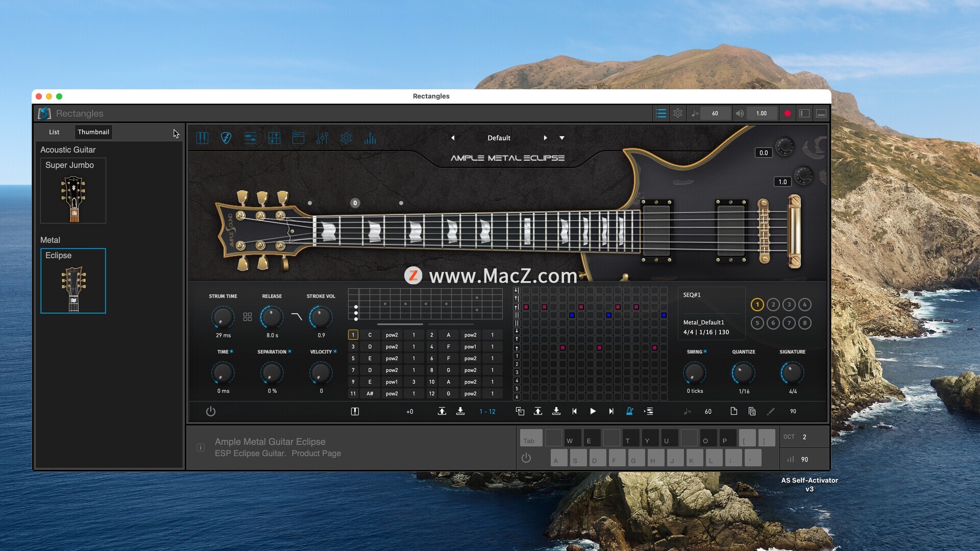Viewport: 980px width, 551px height.
Task: Click the W key on virtual keyboard
Action: click(x=573, y=438)
